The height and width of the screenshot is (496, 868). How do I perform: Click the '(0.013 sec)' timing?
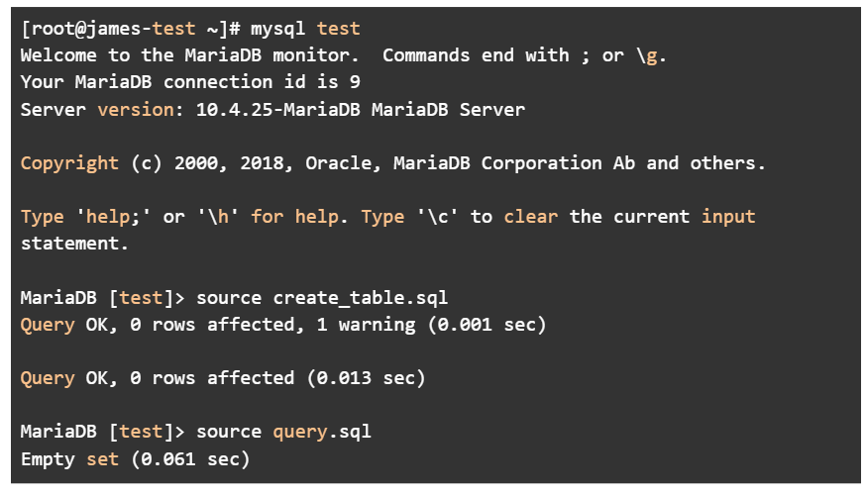click(x=366, y=378)
